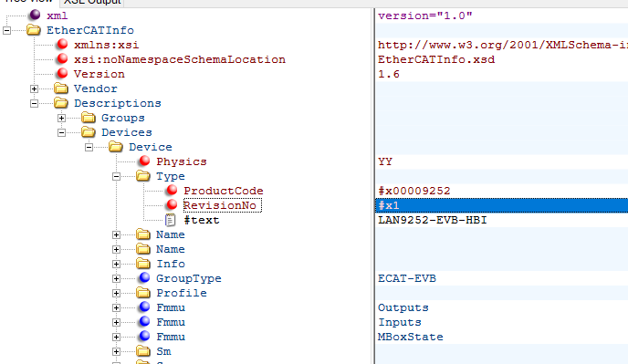628x364 pixels.
Task: Switch to the XSL Output tab
Action: point(92,3)
